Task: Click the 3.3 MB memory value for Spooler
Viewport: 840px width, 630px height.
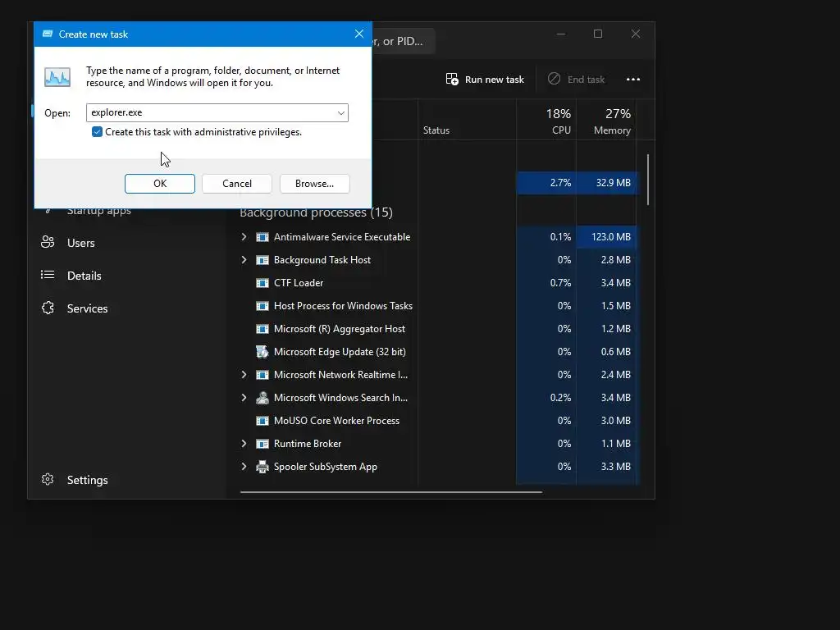Action: click(x=615, y=467)
